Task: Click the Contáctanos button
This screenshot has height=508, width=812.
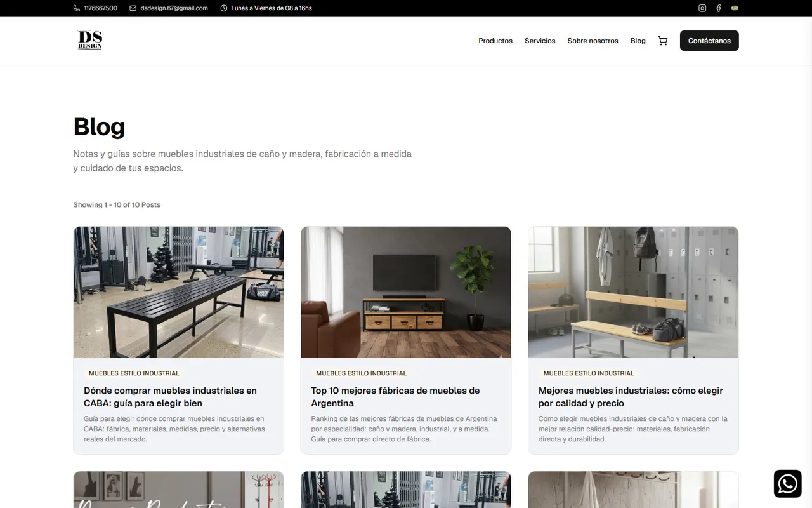Action: [x=709, y=41]
